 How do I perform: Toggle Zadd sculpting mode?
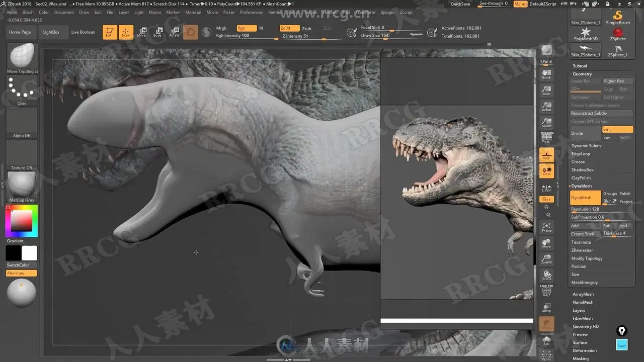click(x=289, y=29)
